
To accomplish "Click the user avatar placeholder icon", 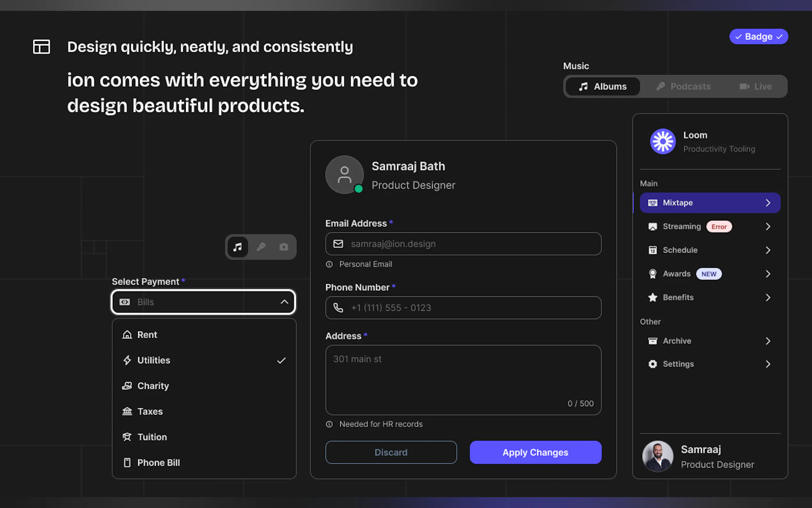I will [344, 175].
